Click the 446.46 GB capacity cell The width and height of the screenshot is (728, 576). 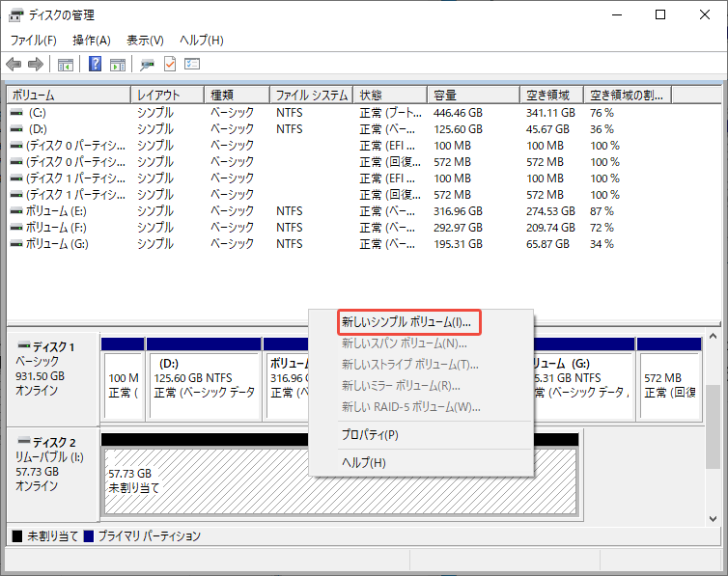point(458,113)
